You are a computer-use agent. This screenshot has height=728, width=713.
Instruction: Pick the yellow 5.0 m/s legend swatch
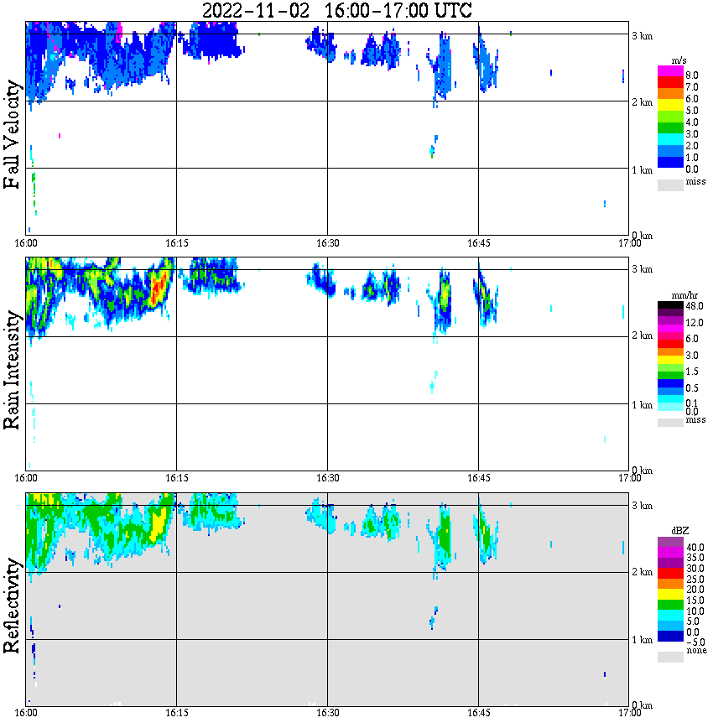click(x=670, y=106)
